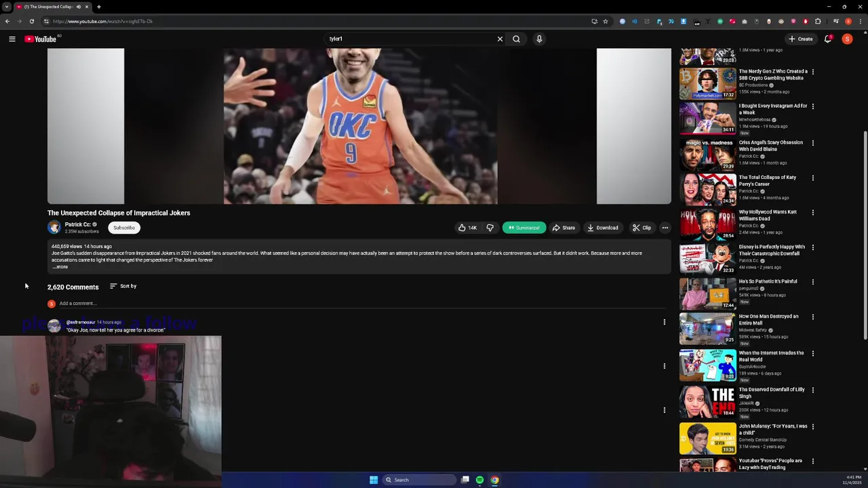868x488 pixels.
Task: Open the Nerdy Gen Z crypto gambling video
Action: (707, 83)
